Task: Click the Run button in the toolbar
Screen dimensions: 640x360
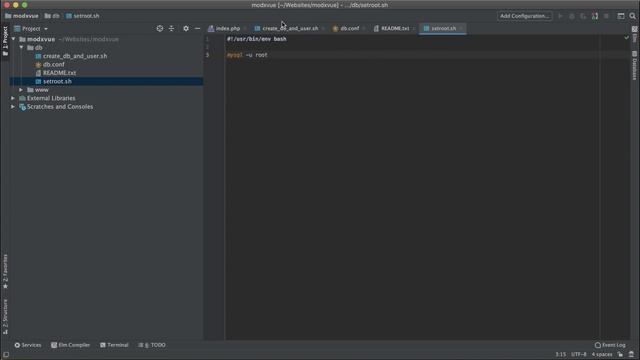Action: 560,16
